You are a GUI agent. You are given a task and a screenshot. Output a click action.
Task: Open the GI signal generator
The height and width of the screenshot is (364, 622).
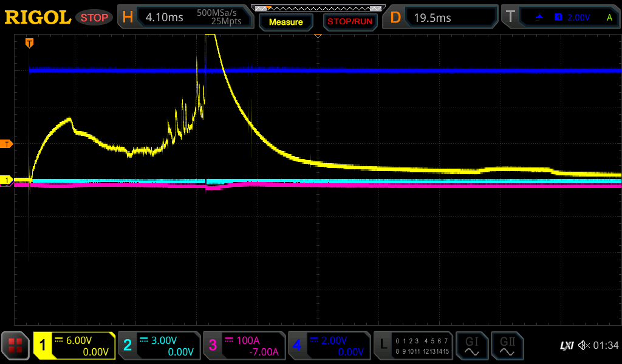[471, 346]
